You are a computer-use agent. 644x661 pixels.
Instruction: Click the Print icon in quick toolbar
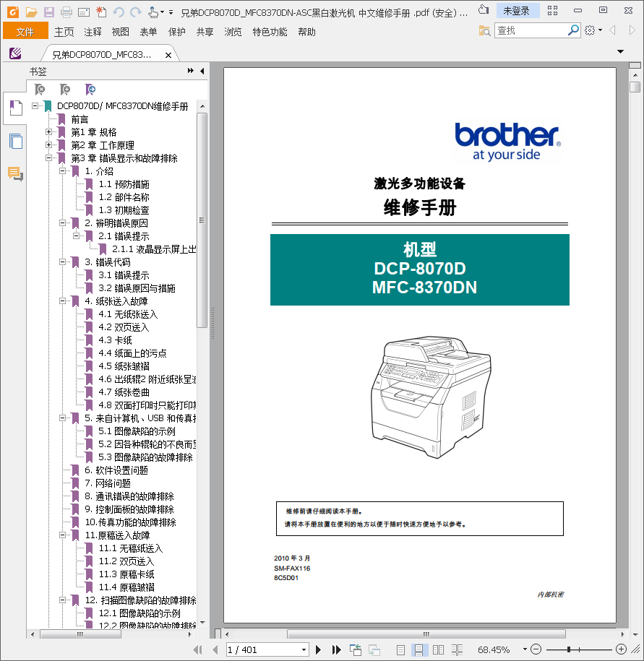click(66, 12)
